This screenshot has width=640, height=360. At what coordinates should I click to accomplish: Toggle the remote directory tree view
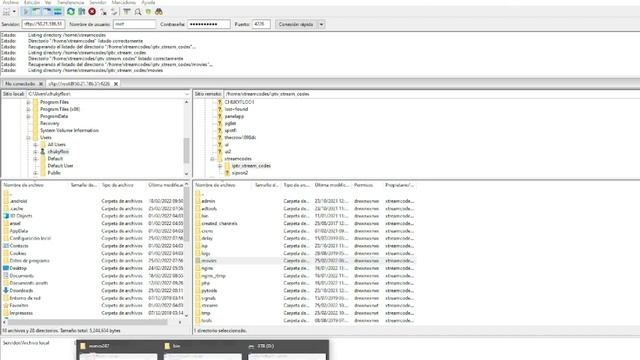(x=47, y=12)
